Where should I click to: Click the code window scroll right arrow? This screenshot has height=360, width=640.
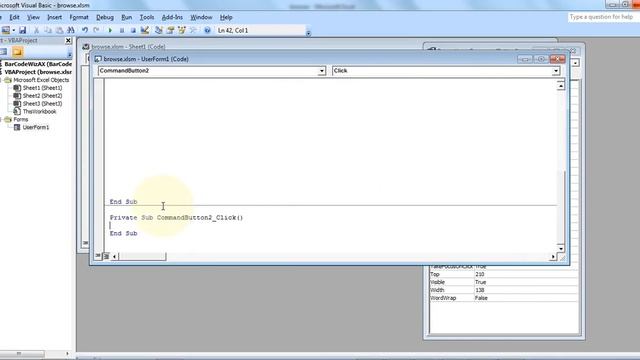(553, 256)
